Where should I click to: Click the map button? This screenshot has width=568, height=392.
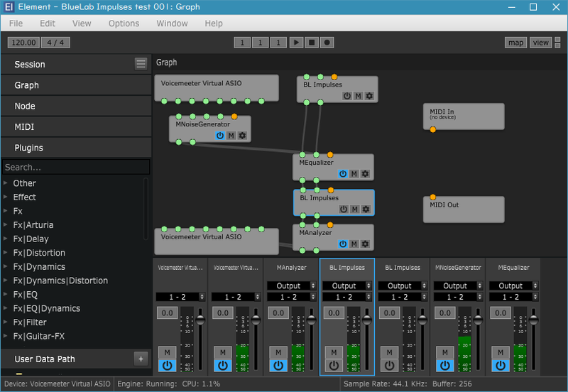tap(515, 43)
